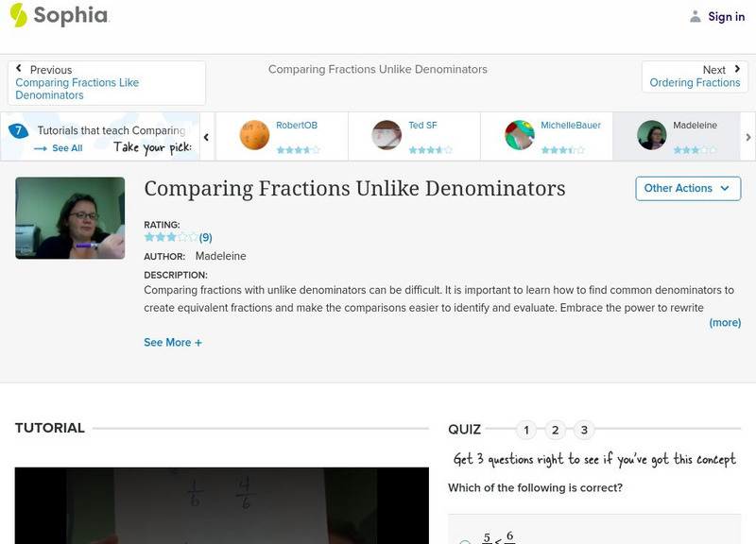Expand description with See More +
This screenshot has width=756, height=544.
(x=173, y=343)
